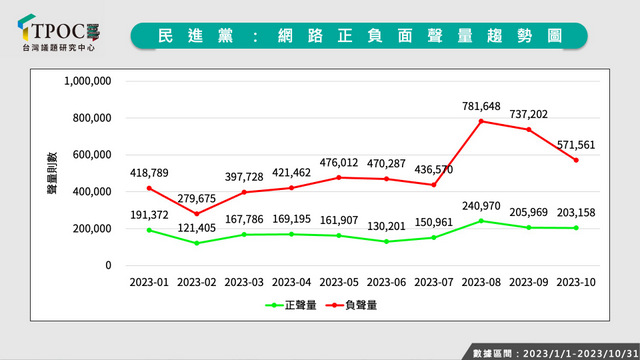The image size is (640, 360).
Task: Click the 418,789 red data point
Action: pyautogui.click(x=149, y=188)
